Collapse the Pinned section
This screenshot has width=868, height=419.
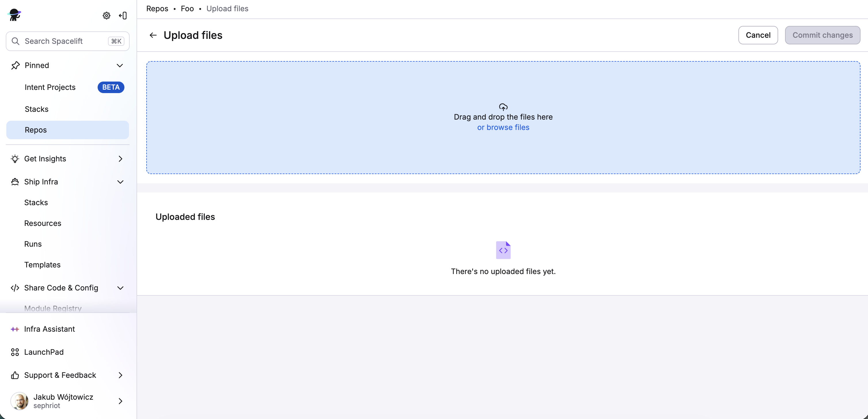pyautogui.click(x=120, y=65)
